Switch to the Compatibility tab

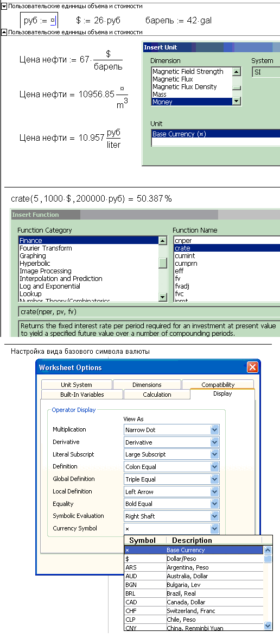point(218,385)
